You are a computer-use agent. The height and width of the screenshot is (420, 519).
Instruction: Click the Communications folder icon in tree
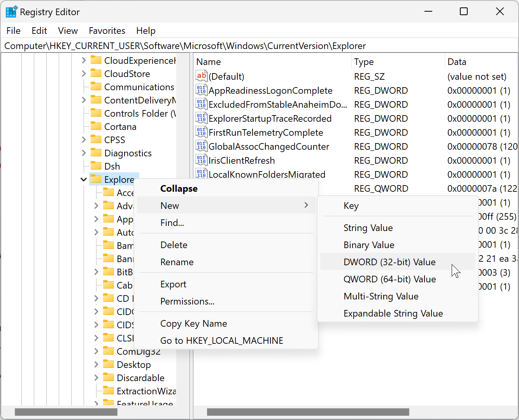point(96,87)
